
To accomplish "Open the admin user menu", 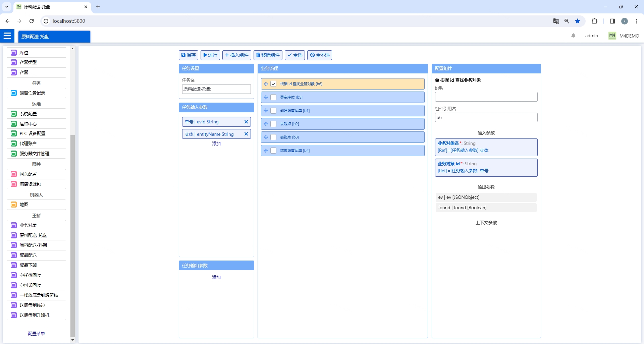I will coord(591,36).
